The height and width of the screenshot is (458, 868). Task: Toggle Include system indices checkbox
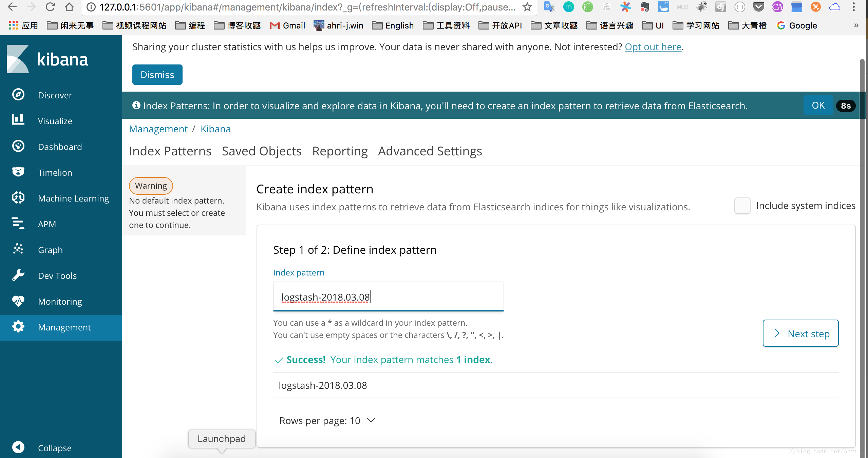point(742,205)
